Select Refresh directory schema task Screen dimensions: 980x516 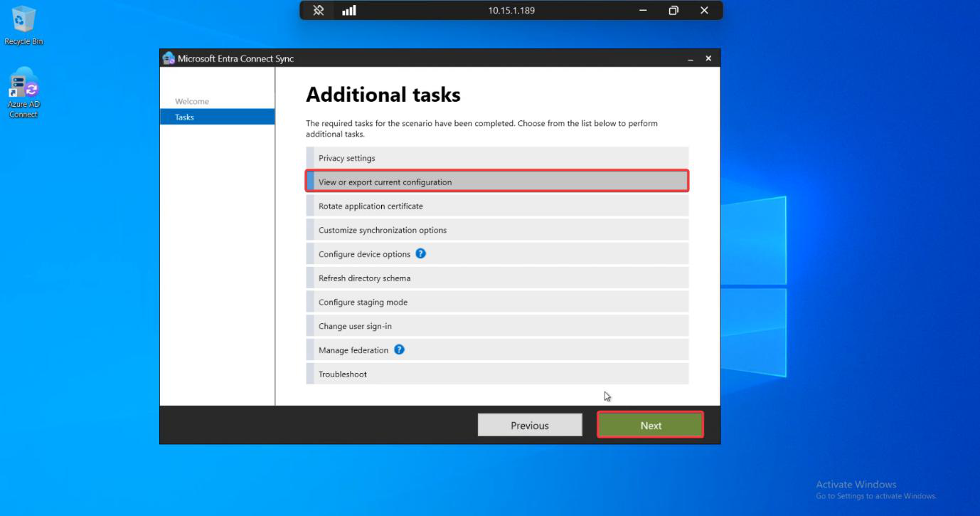click(x=497, y=278)
